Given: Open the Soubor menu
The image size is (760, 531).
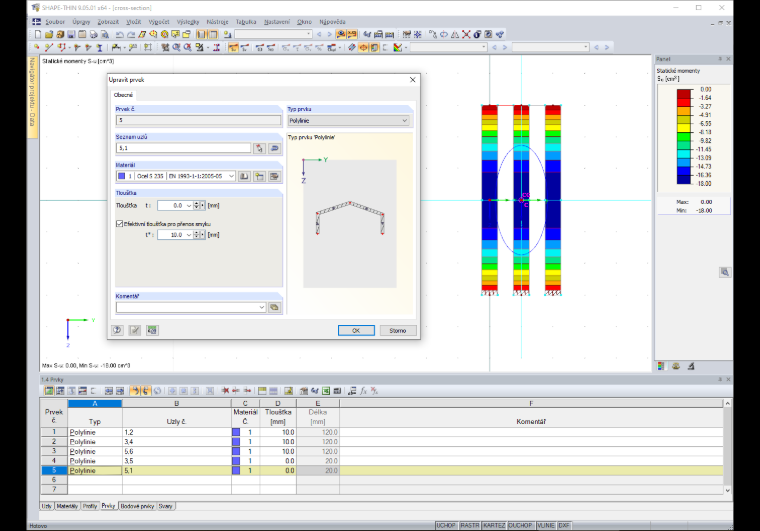Looking at the screenshot, I should click(x=55, y=22).
